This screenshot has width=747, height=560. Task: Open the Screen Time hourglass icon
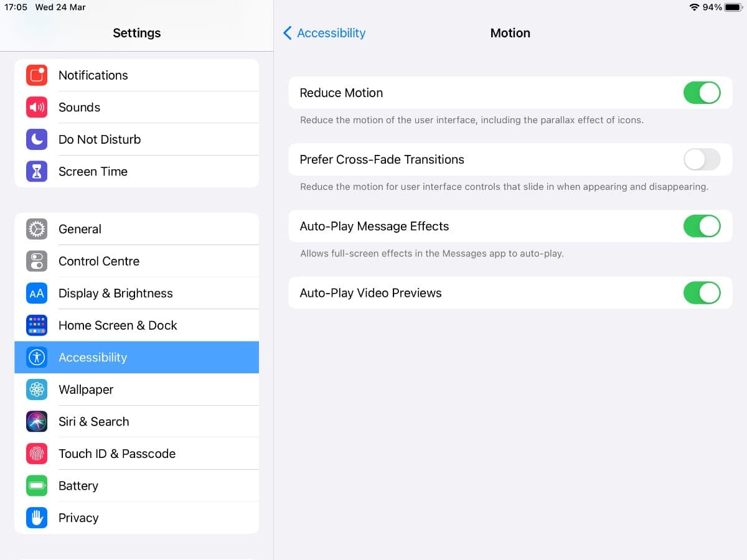(x=37, y=171)
